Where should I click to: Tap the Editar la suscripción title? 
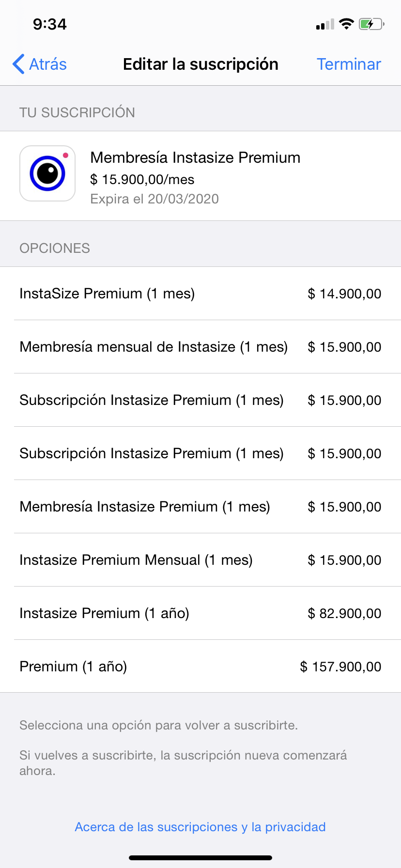200,64
